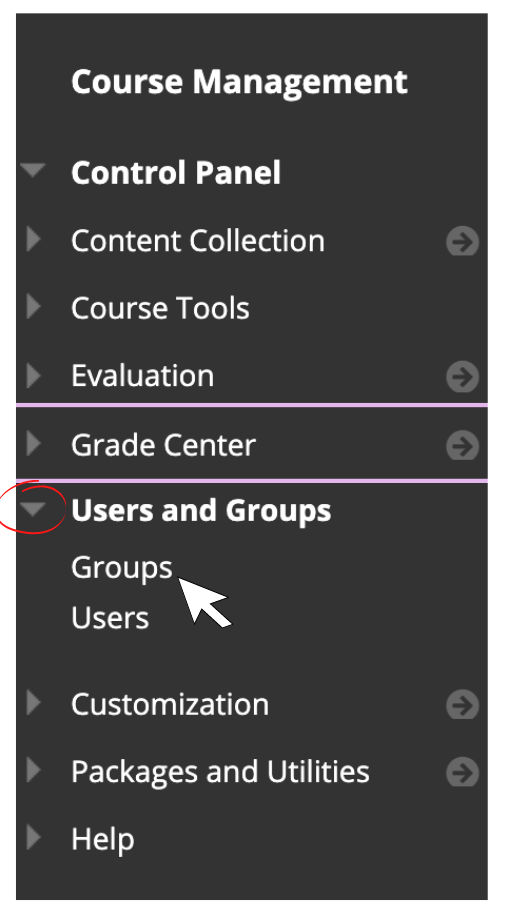
Task: Open the Groups link
Action: [122, 568]
